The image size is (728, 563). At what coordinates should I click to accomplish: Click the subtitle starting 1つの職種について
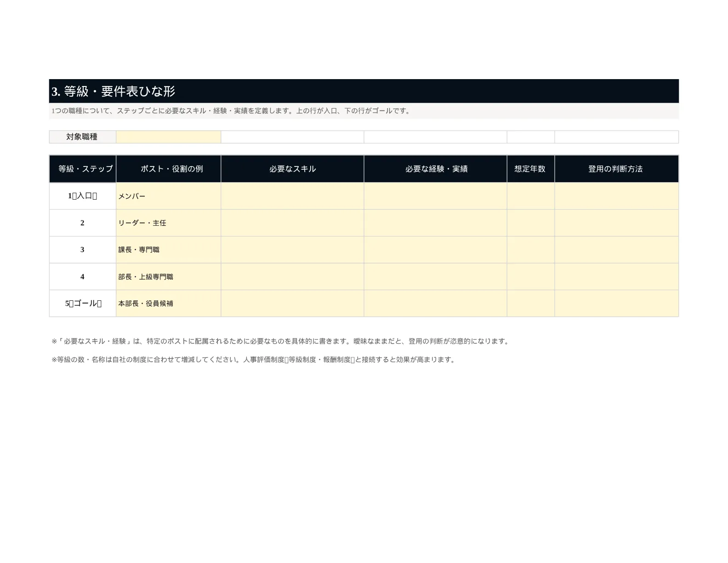[x=231, y=111]
